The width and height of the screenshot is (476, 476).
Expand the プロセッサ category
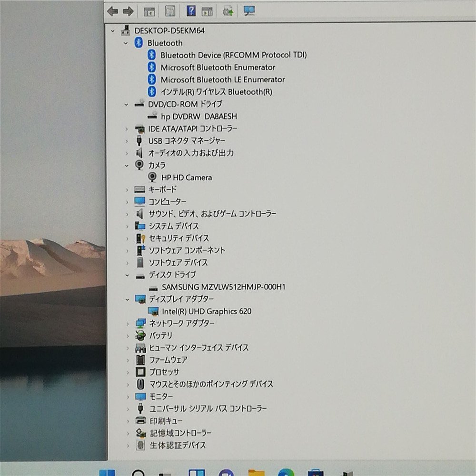(x=128, y=373)
